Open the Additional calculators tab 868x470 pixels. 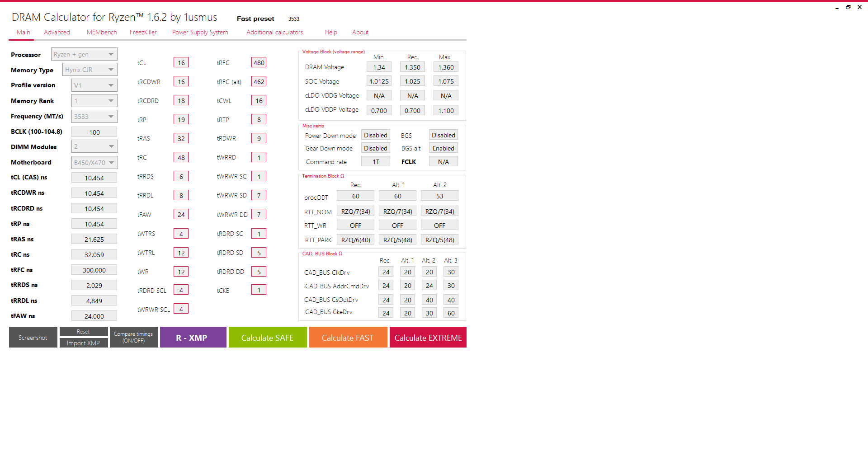274,33
